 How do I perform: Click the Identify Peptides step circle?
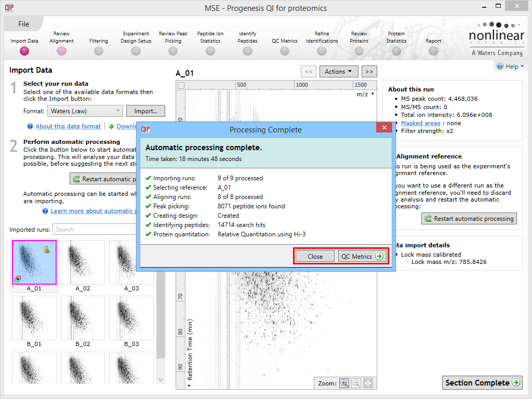[x=247, y=51]
